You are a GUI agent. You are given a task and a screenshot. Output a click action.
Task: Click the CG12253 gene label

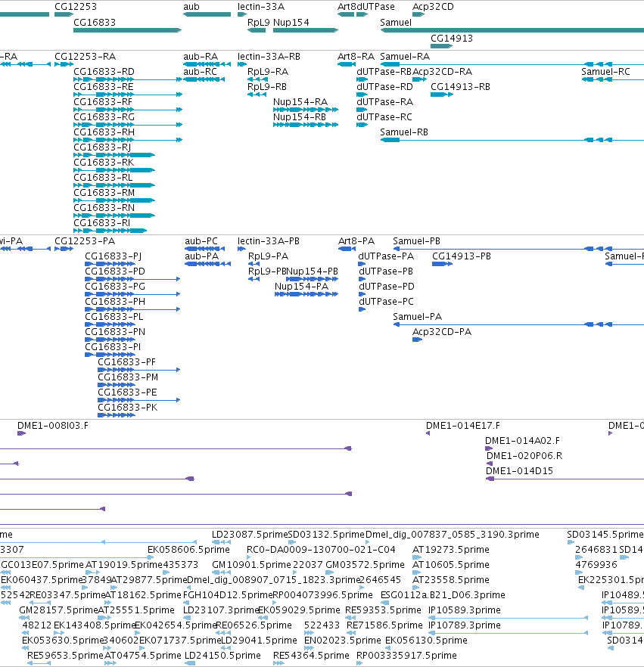tap(76, 7)
